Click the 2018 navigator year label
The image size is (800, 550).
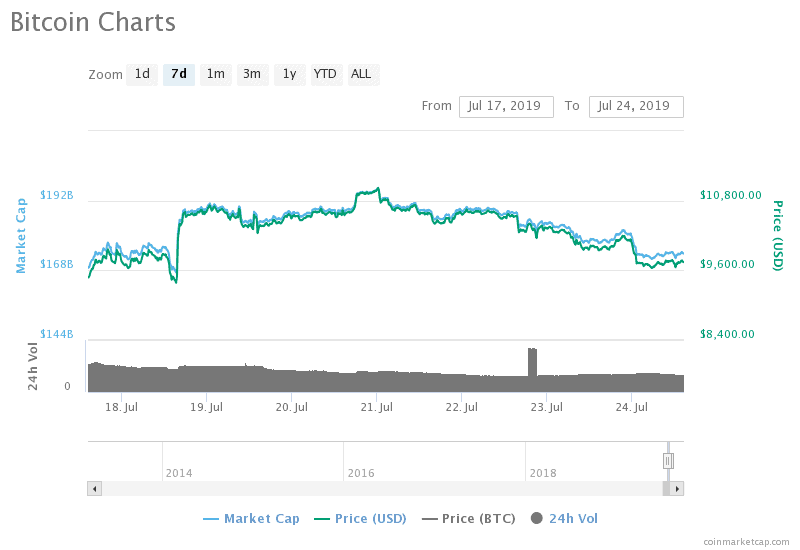pyautogui.click(x=543, y=473)
